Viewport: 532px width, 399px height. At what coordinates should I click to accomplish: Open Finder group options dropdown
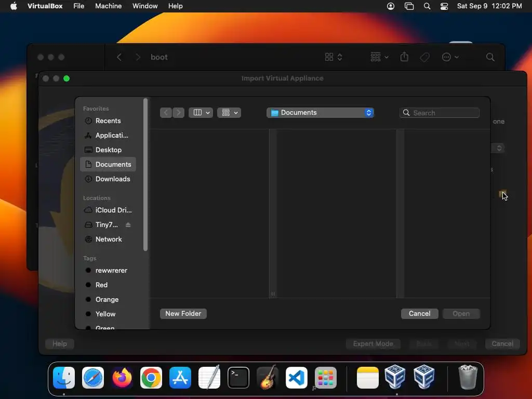coord(380,57)
